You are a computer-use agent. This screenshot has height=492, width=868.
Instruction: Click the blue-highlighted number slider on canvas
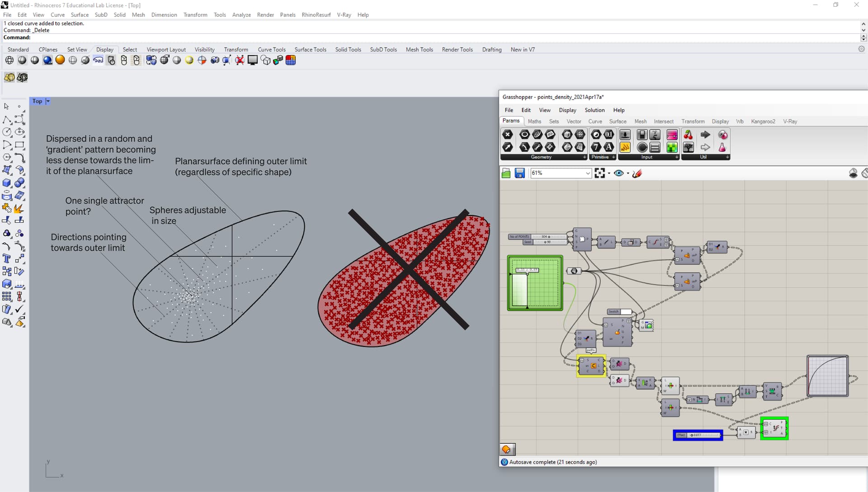click(x=698, y=435)
